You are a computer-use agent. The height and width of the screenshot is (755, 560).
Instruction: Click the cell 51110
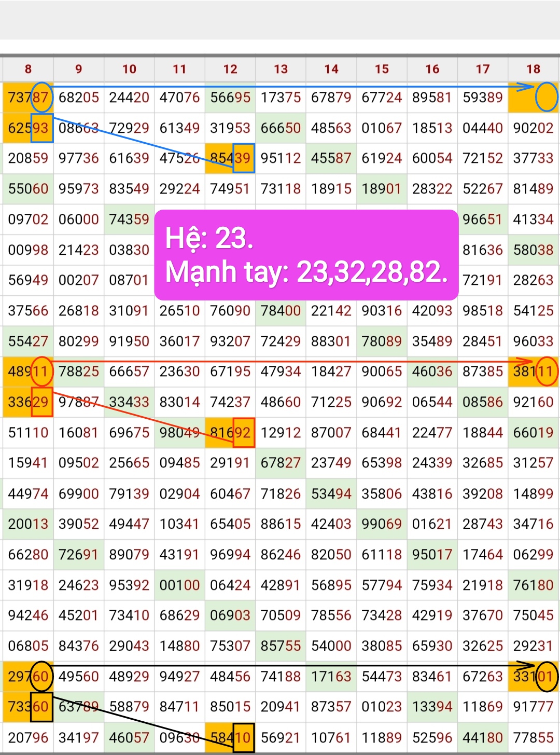point(28,433)
